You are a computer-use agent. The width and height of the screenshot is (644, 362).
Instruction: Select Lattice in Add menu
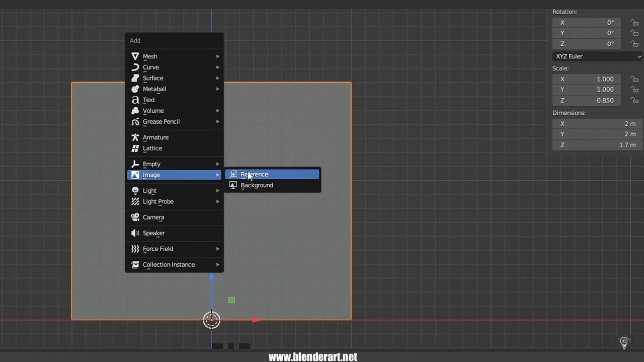[x=174, y=148]
